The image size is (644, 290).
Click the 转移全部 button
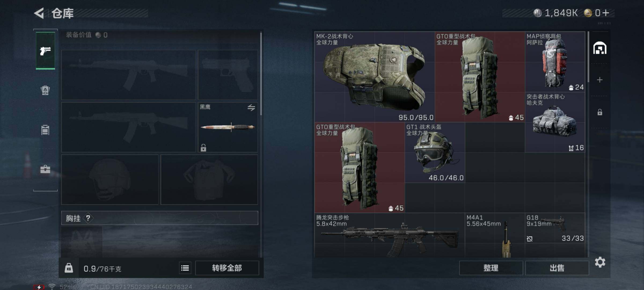click(x=227, y=268)
